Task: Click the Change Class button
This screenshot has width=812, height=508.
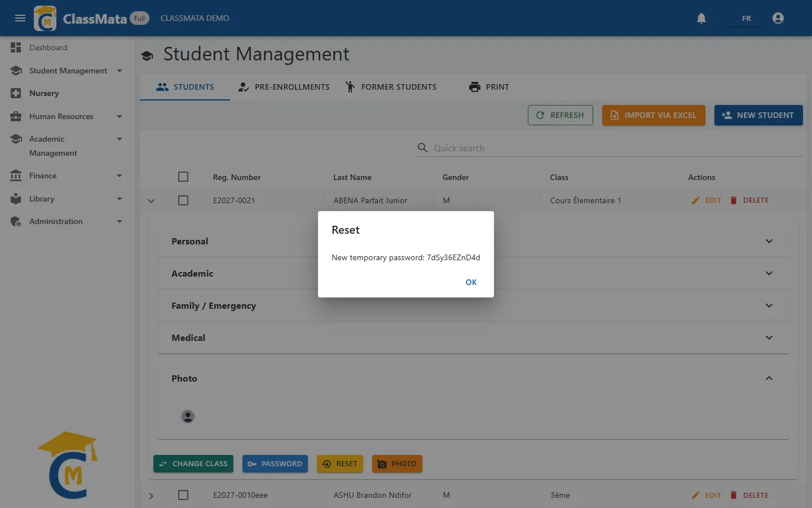Action: [193, 464]
